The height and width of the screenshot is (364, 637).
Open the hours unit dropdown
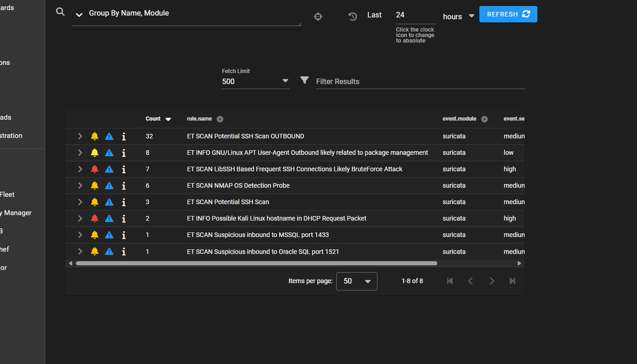(x=459, y=16)
